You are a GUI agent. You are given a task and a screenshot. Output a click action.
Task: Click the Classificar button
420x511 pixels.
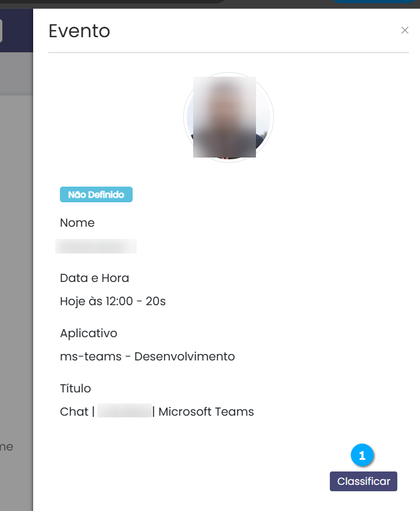[363, 481]
